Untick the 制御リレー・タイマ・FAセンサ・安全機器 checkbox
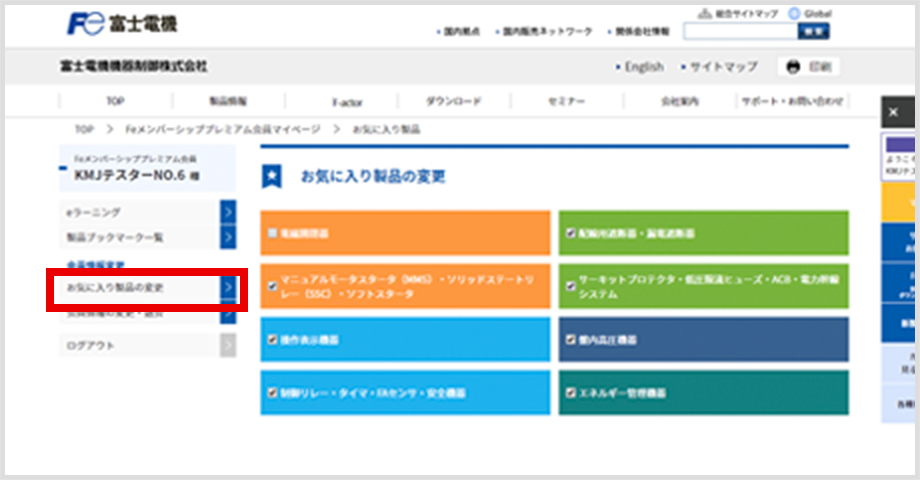The image size is (920, 480). pyautogui.click(x=272, y=393)
